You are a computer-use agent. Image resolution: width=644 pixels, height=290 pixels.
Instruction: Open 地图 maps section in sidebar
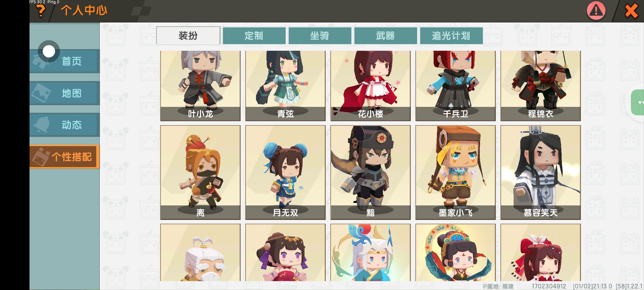click(x=64, y=93)
